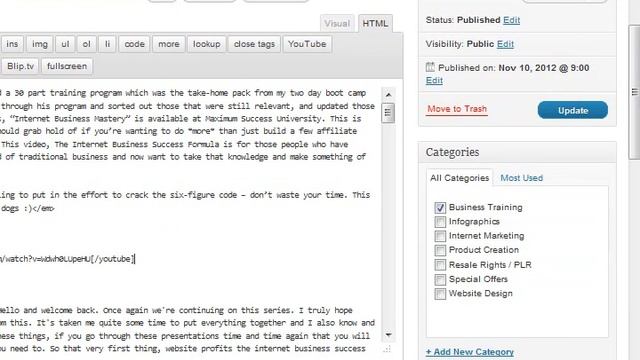Insert a Blip.tv shortcode
Viewport: 640px width, 360px height.
click(20, 66)
